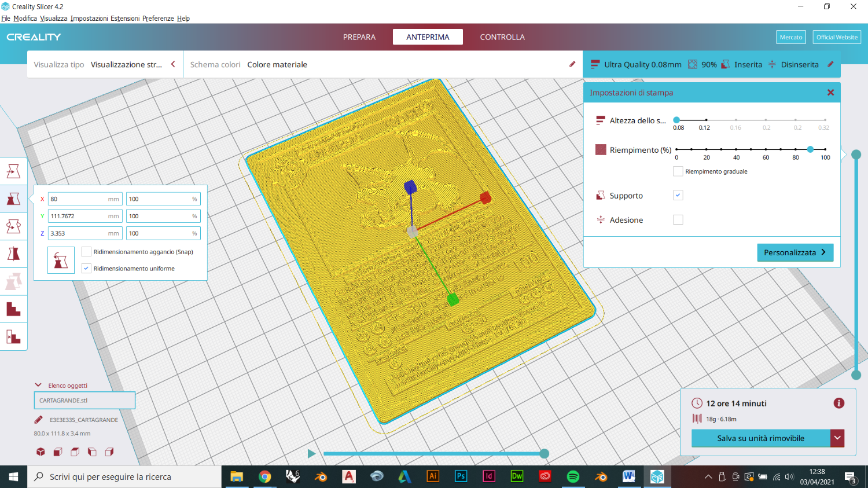Click the pencil icon next to Disinserita
This screenshot has width=868, height=488.
830,64
